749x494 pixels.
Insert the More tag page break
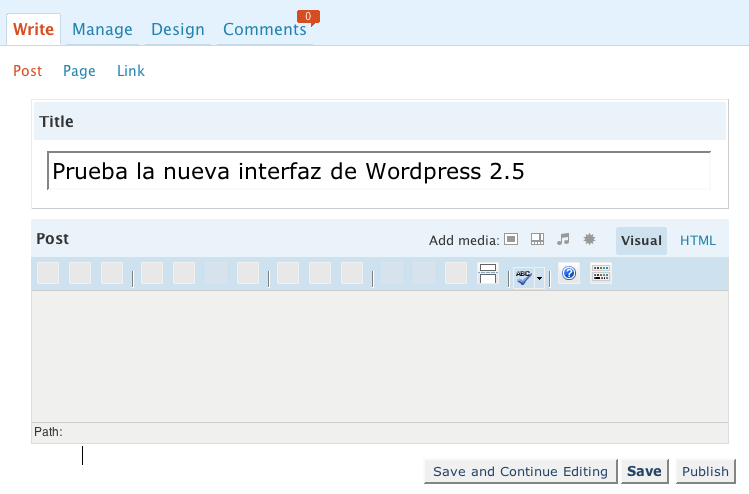click(x=488, y=273)
